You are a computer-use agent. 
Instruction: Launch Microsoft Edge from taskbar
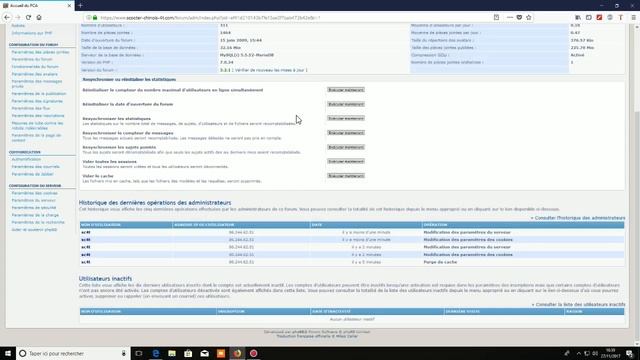pos(156,353)
